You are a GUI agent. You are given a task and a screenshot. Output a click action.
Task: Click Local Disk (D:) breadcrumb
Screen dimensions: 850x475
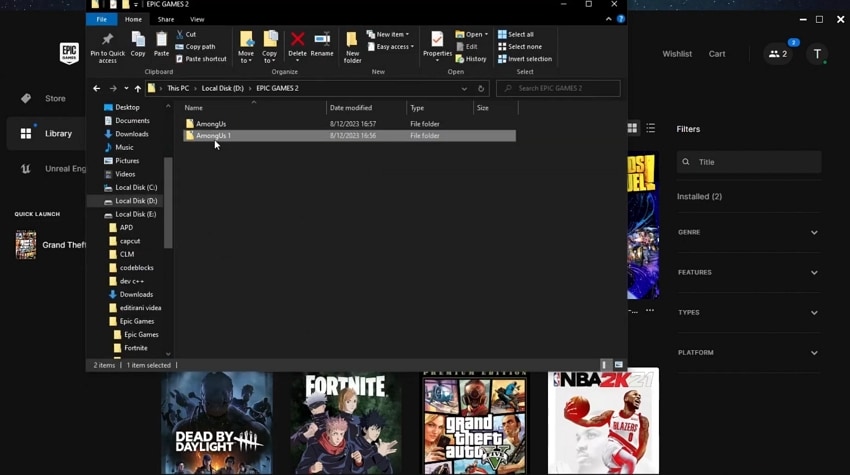[x=222, y=88]
